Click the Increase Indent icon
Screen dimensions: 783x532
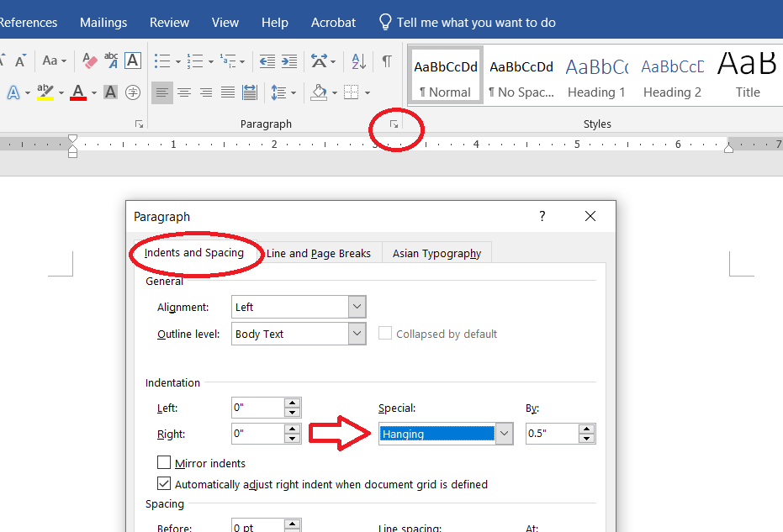[x=289, y=61]
